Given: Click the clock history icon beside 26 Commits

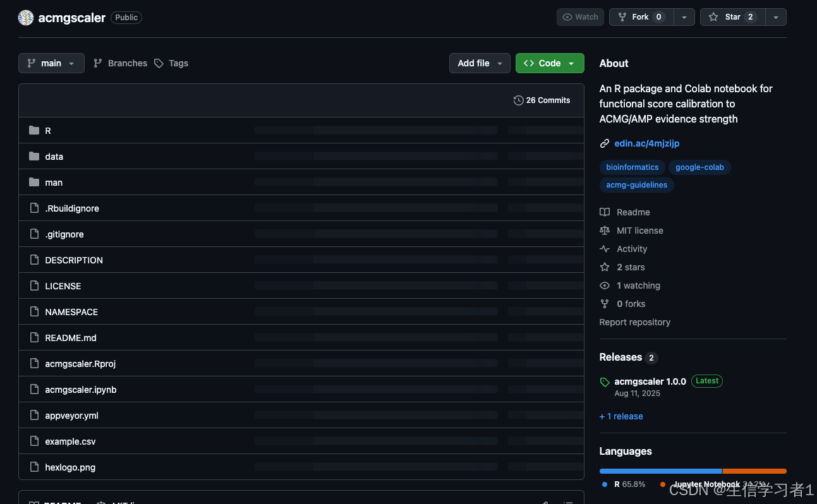Looking at the screenshot, I should pyautogui.click(x=519, y=100).
